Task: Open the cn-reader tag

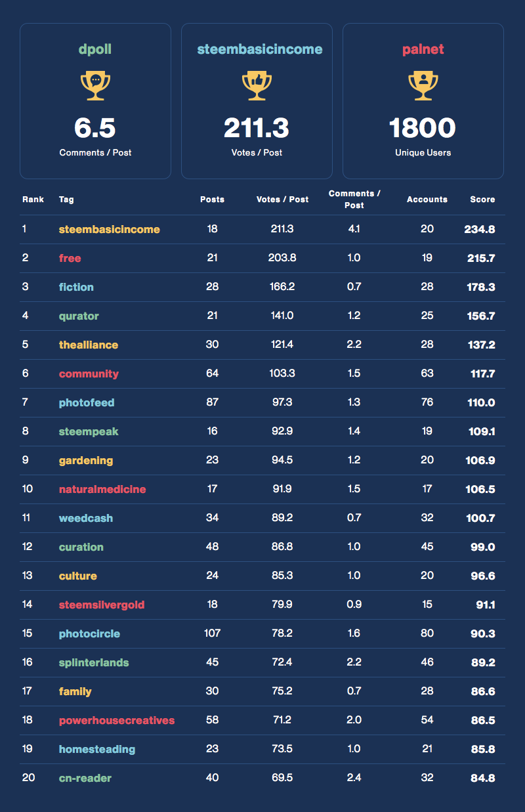Action: (85, 778)
